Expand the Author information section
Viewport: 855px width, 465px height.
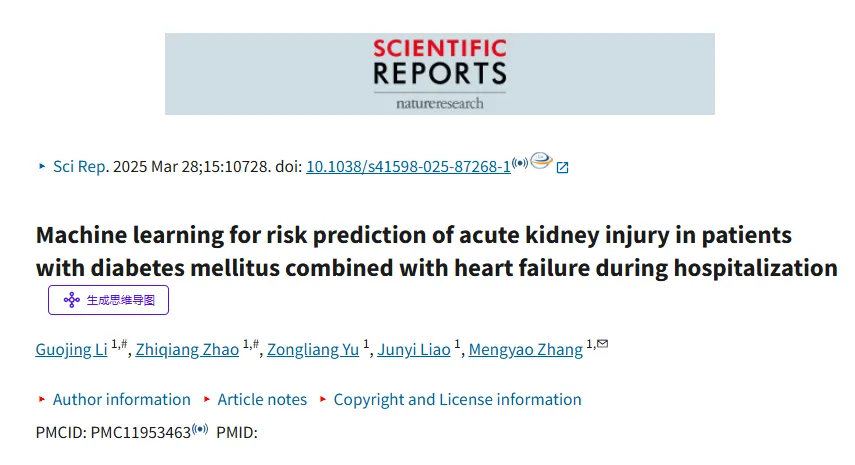click(122, 400)
